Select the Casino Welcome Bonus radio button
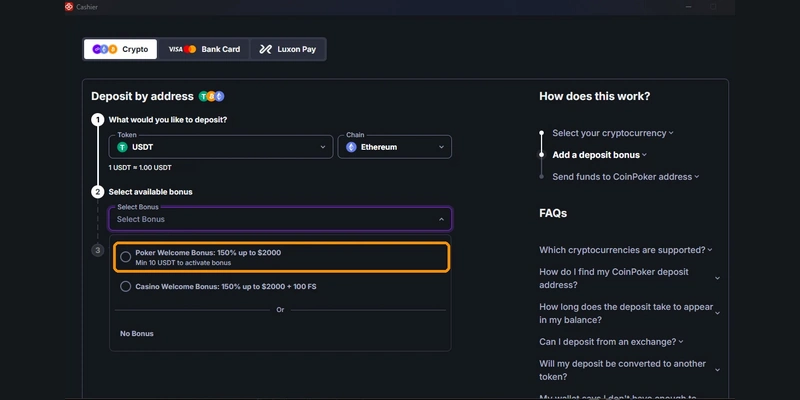 (x=126, y=287)
